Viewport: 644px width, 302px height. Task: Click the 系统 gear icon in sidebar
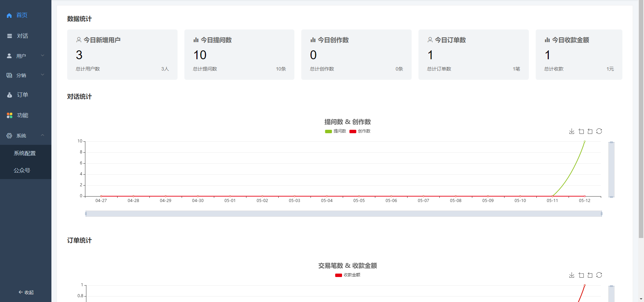[x=9, y=136]
